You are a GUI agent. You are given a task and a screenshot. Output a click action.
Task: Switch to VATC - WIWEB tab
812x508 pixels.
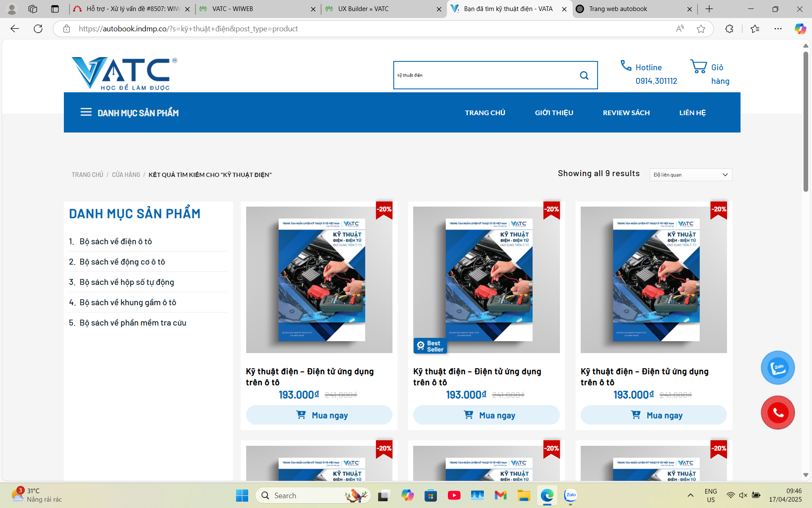coord(258,9)
